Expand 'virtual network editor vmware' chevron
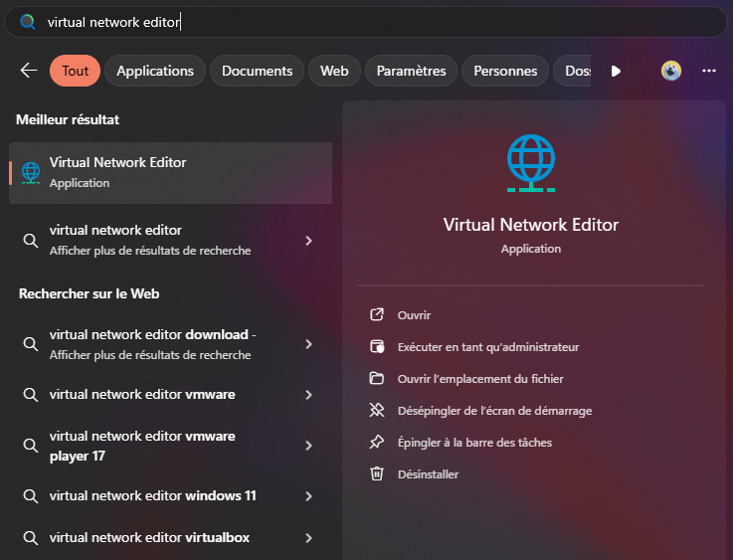This screenshot has width=733, height=560. click(x=309, y=395)
